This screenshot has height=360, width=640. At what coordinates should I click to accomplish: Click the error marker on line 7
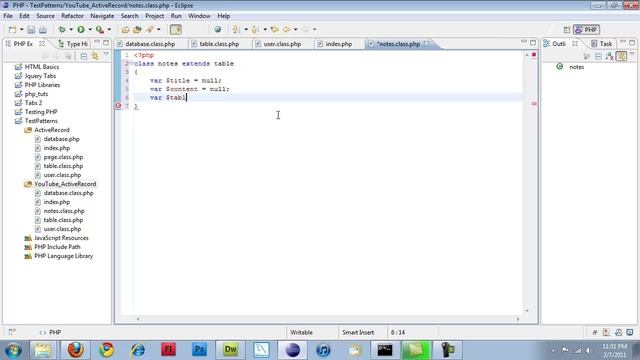click(x=118, y=106)
